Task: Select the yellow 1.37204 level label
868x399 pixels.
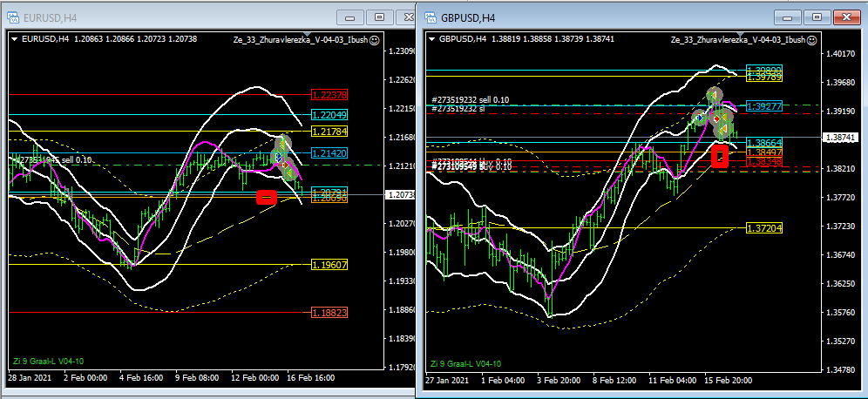Action: pos(764,228)
